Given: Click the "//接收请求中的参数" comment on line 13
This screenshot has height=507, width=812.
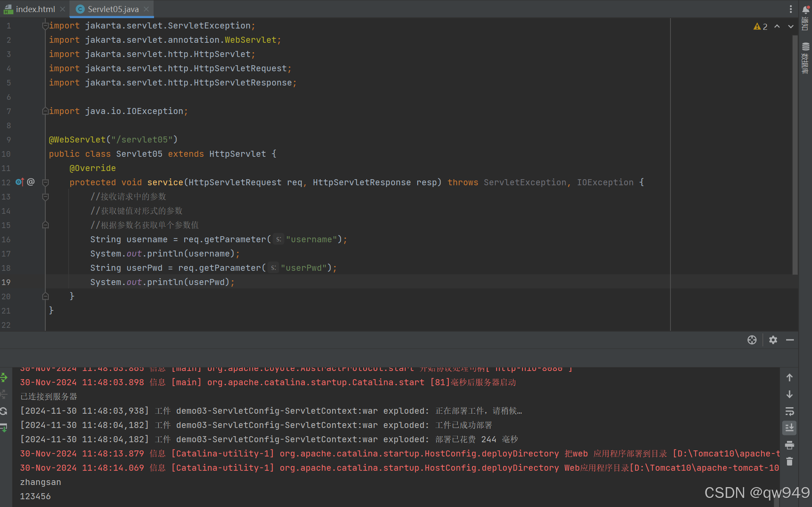Looking at the screenshot, I should [128, 196].
